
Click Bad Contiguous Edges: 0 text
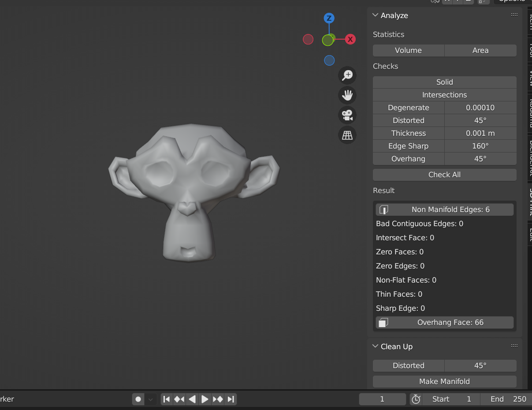(420, 224)
